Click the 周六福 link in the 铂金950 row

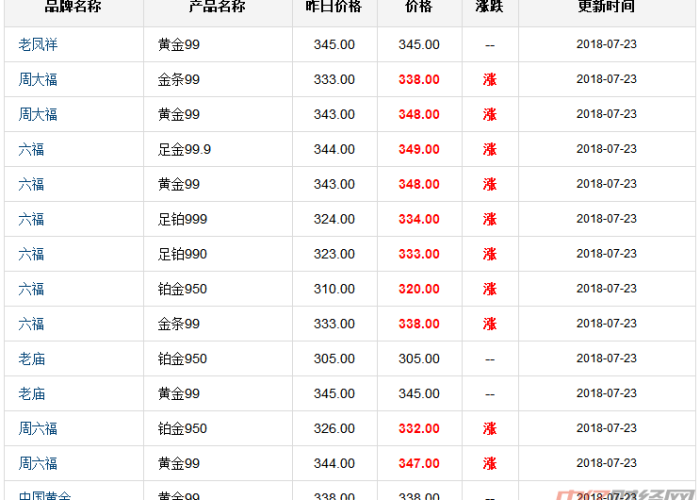(38, 429)
